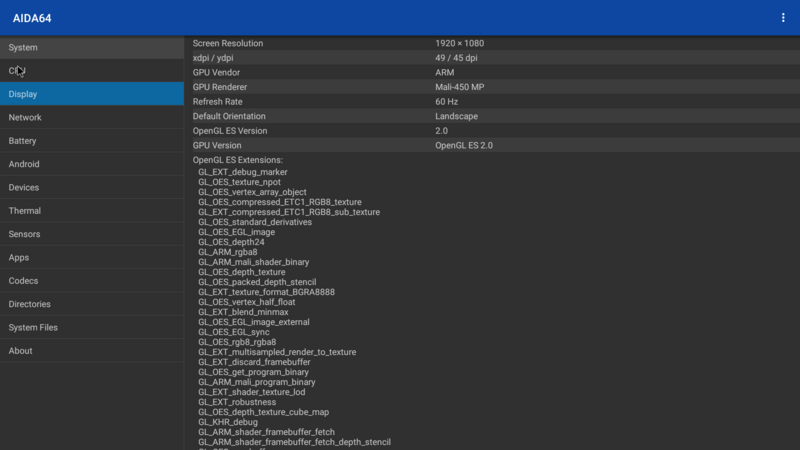Image resolution: width=800 pixels, height=450 pixels.
Task: Select GL_OES_depth_texture entry
Action: point(241,272)
